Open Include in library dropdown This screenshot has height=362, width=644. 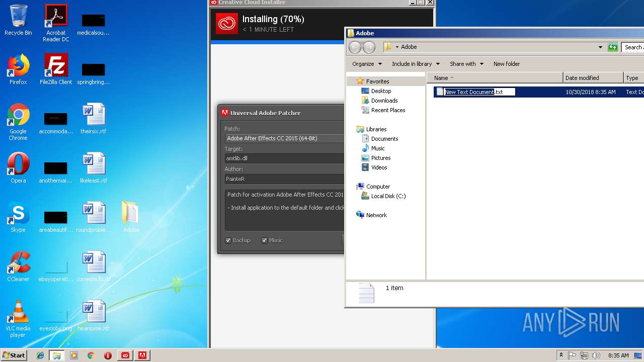[416, 64]
